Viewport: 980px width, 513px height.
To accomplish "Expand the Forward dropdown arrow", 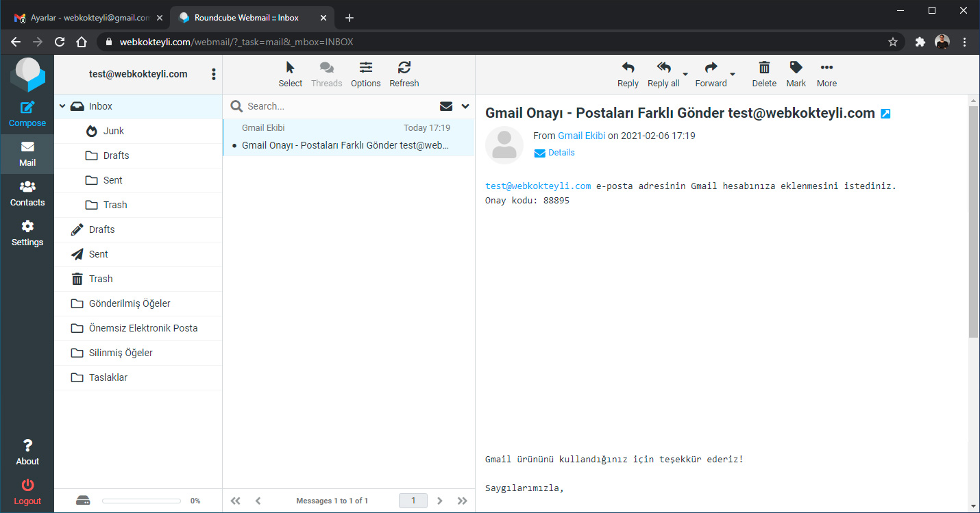I will tap(733, 74).
